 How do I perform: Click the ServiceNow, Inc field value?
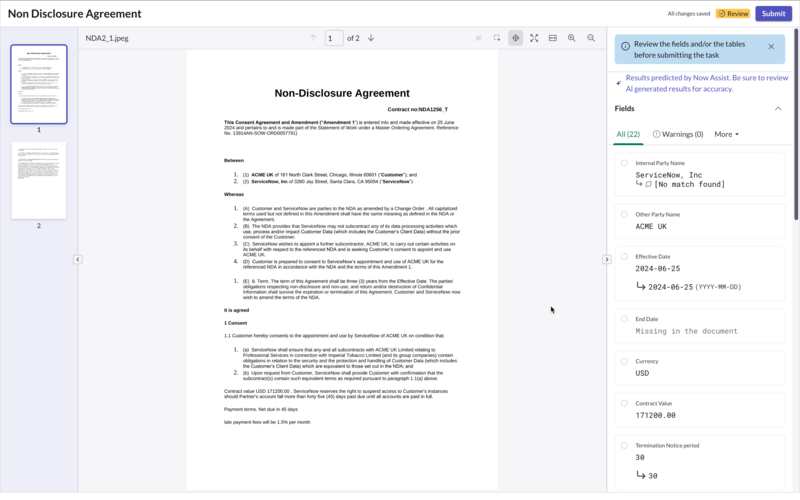[x=668, y=175]
